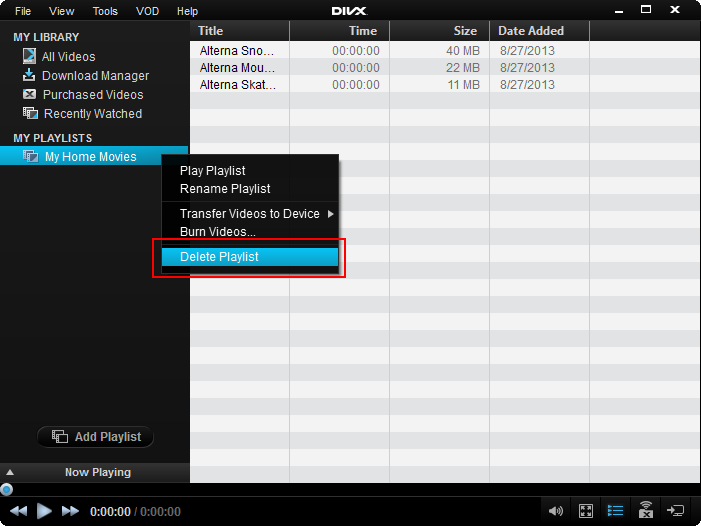
Task: Show Purchased Videos list
Action: click(92, 95)
